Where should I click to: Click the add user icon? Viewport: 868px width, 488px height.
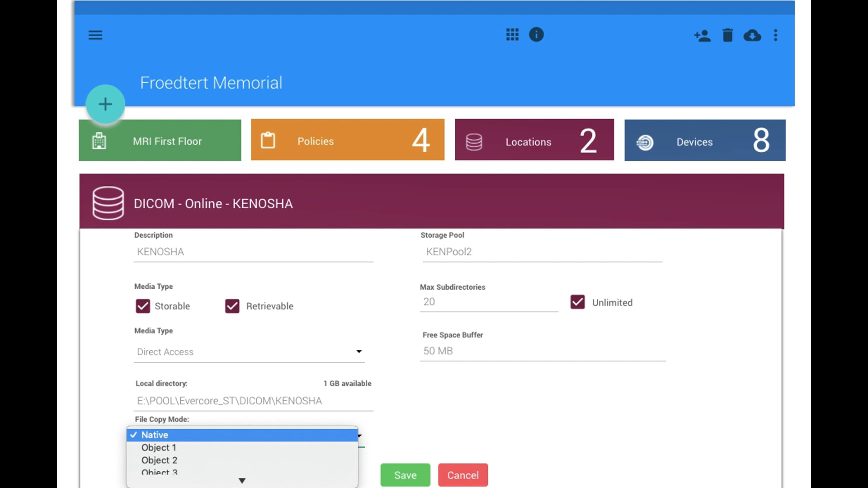pos(702,36)
